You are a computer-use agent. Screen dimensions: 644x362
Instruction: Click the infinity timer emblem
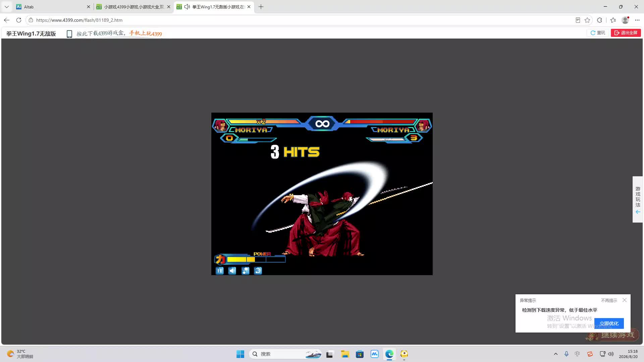pos(322,124)
